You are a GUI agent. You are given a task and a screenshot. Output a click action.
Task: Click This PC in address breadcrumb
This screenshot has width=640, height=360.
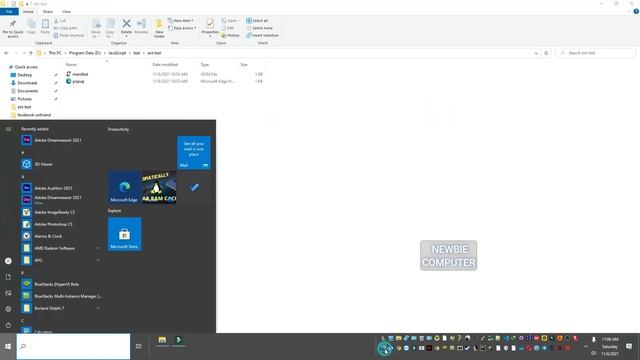(x=55, y=53)
